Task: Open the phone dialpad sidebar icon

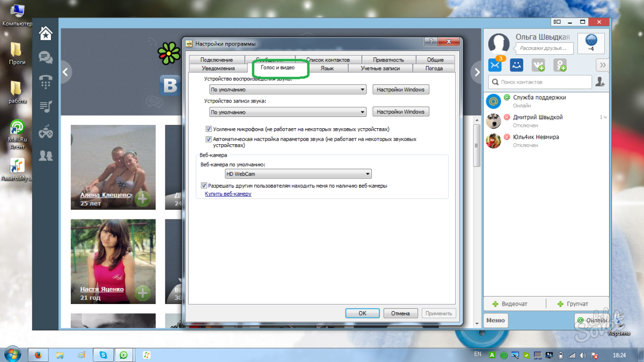Action: (46, 82)
